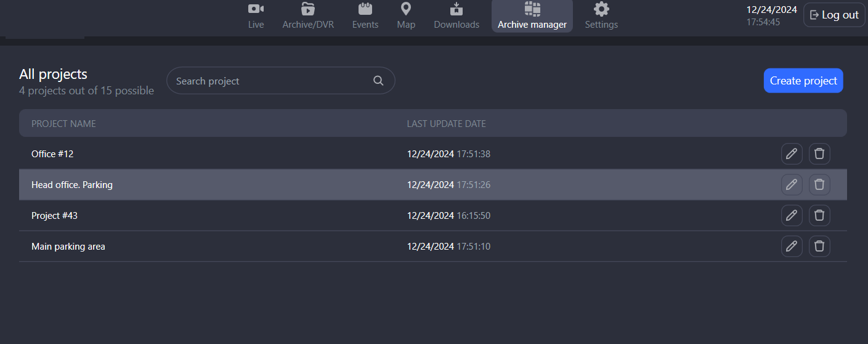Open Settings from top navigation
The width and height of the screenshot is (868, 344).
click(x=601, y=16)
